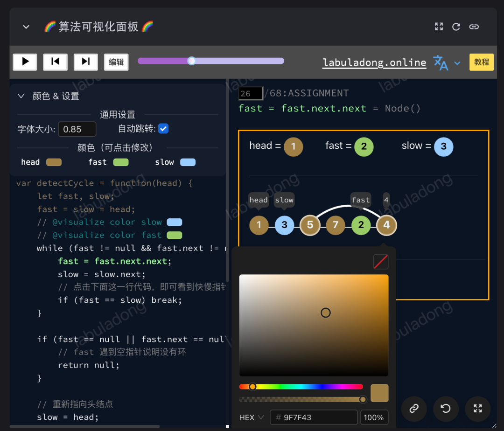Click the head pointer label above list
Image resolution: width=504 pixels, height=431 pixels.
click(259, 200)
